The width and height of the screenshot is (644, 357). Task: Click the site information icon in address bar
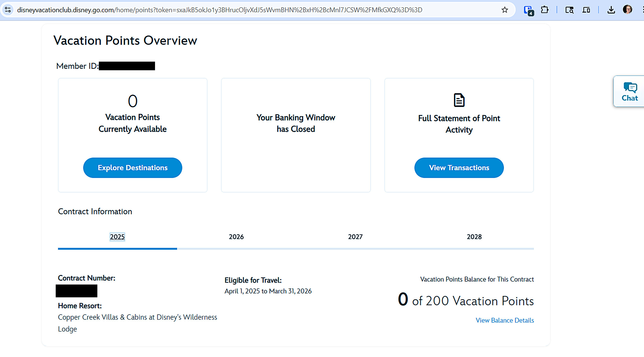pos(8,10)
